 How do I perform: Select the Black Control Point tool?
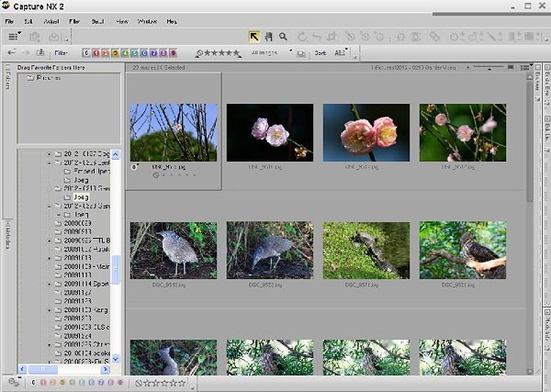click(x=350, y=37)
